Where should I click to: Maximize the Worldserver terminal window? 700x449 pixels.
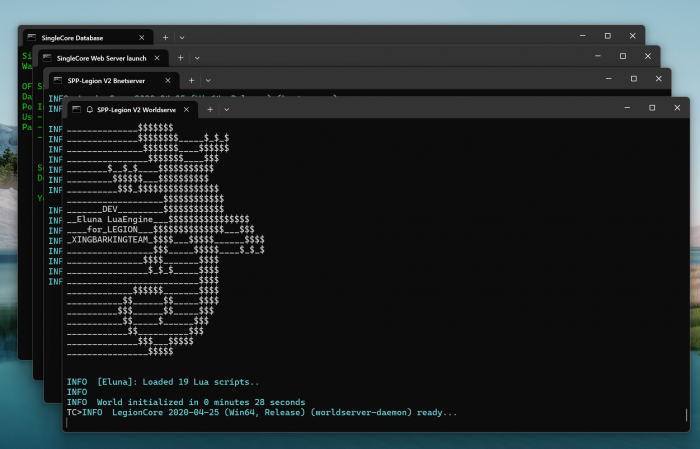[652, 107]
